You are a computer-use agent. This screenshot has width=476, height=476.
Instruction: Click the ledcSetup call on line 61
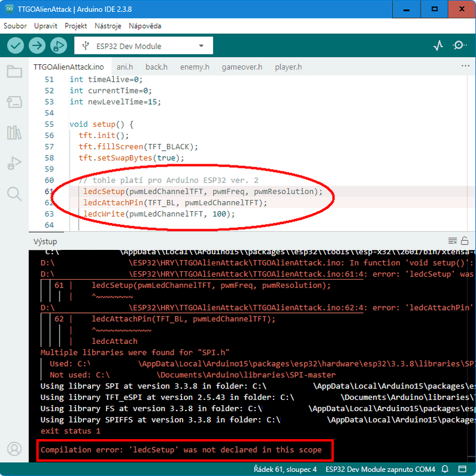coord(203,191)
